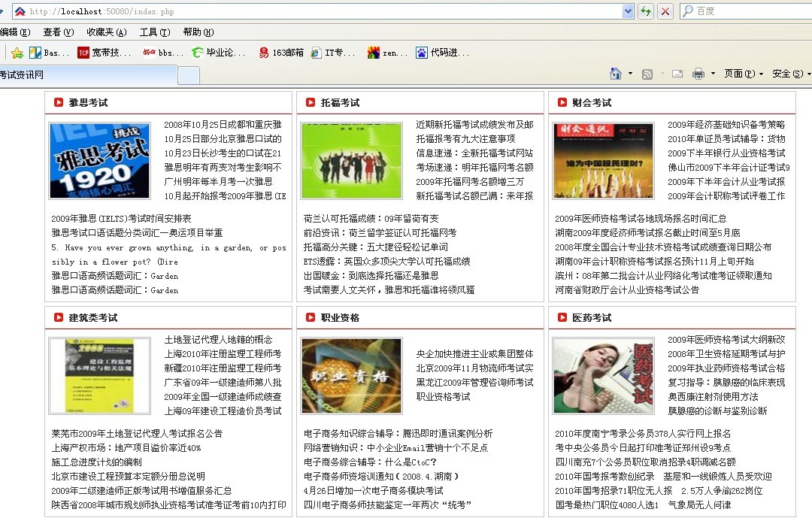The image size is (812, 521).
Task: Click the Stop loading X button
Action: [x=665, y=11]
